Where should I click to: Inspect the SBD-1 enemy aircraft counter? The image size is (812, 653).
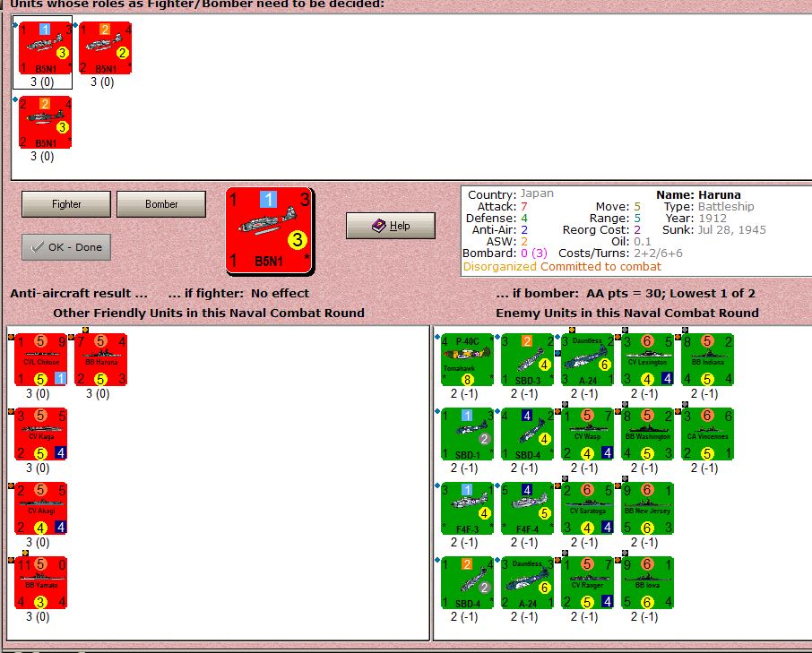467,434
